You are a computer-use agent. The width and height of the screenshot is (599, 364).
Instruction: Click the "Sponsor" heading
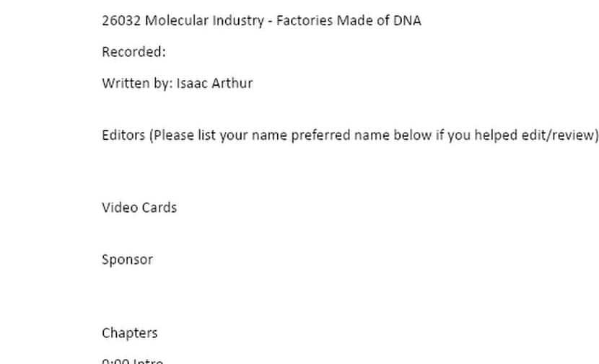[x=127, y=259]
